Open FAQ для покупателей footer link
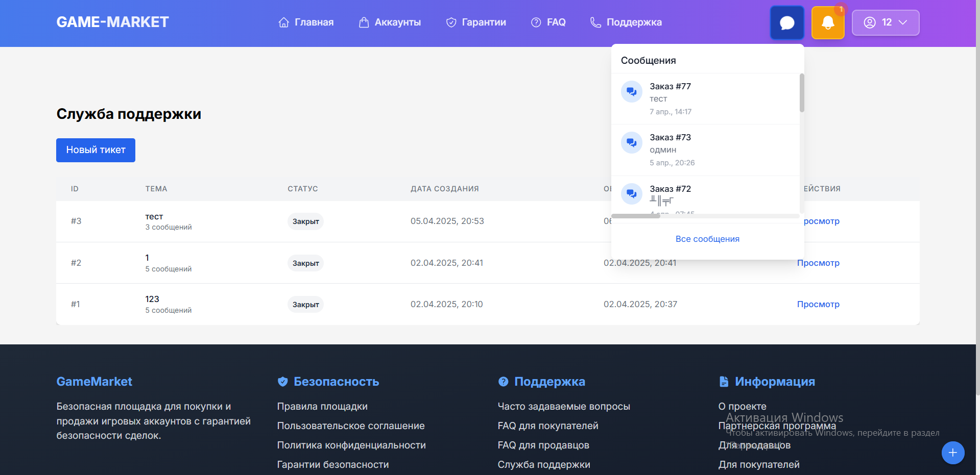This screenshot has height=475, width=980. tap(548, 426)
